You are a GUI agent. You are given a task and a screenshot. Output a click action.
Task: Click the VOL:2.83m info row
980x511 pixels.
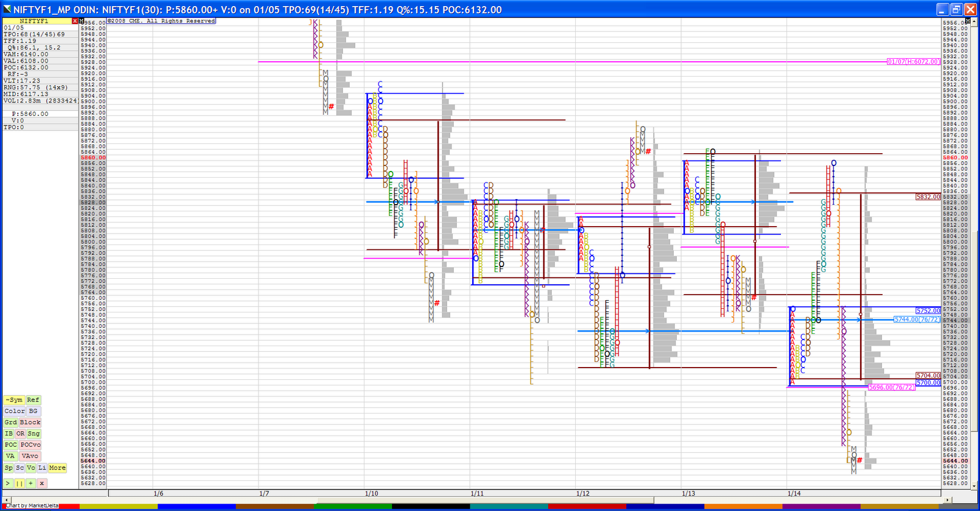tap(40, 100)
